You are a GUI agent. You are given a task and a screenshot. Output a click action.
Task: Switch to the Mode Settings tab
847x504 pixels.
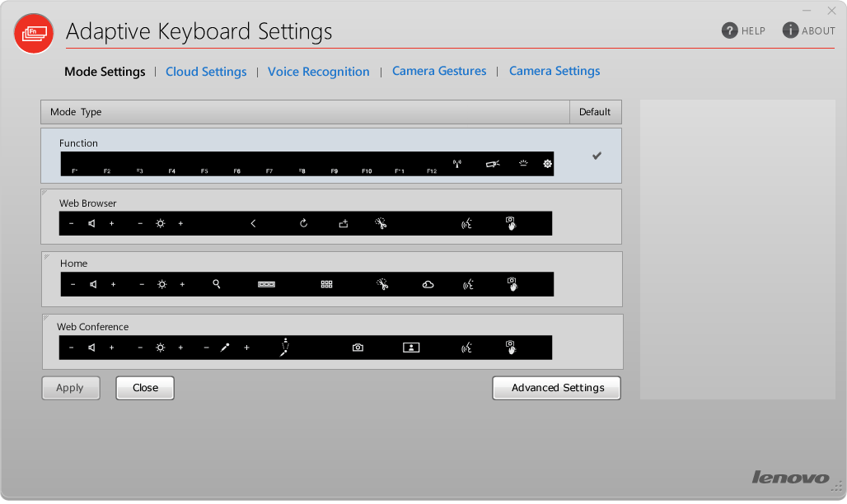coord(105,72)
